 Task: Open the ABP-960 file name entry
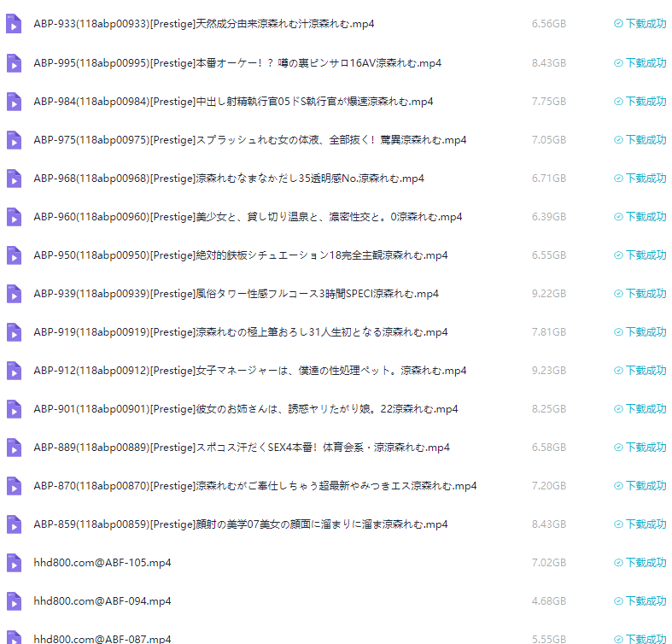pos(248,217)
